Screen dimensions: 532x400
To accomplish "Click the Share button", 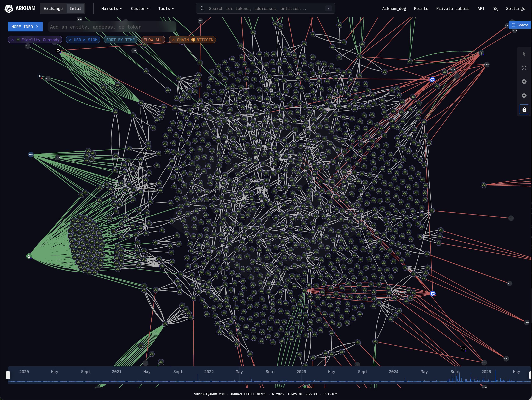I will point(520,25).
